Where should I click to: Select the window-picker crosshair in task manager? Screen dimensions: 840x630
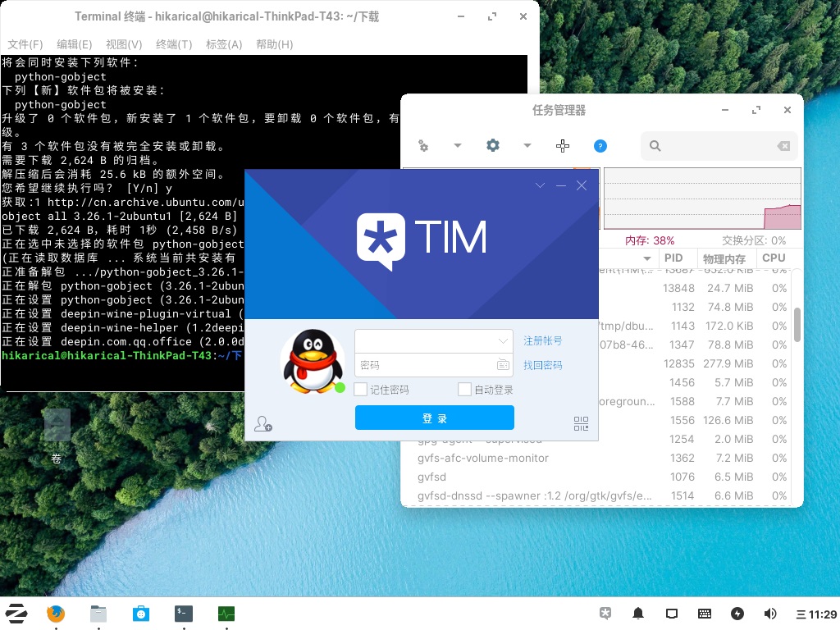(563, 145)
